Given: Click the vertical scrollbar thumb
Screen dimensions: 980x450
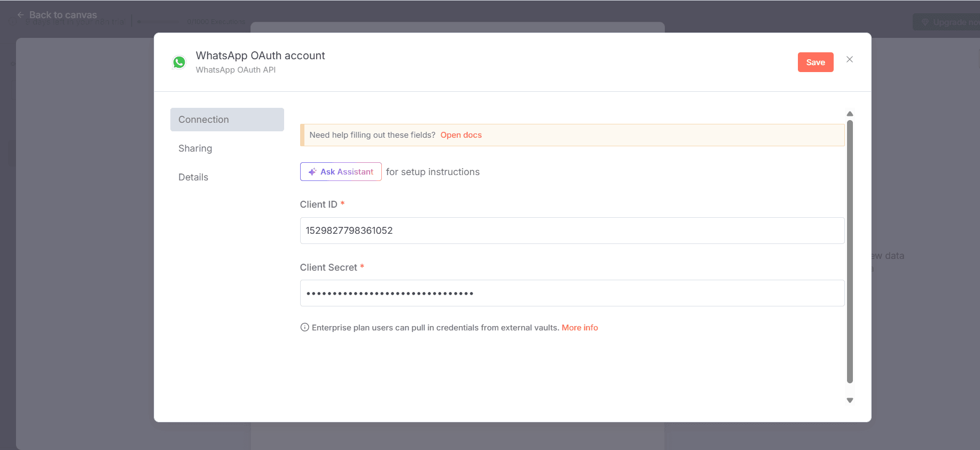Looking at the screenshot, I should pos(850,251).
